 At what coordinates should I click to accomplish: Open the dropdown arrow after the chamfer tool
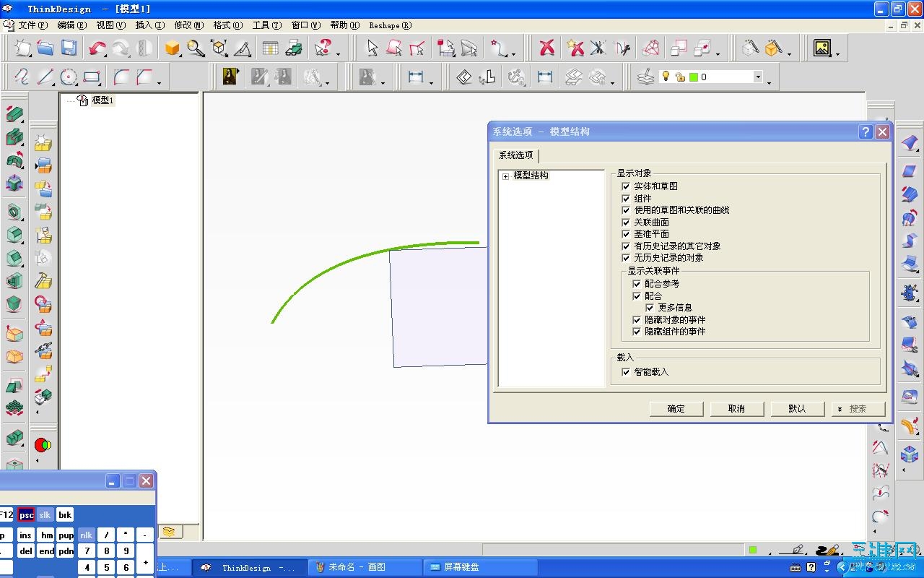(159, 82)
